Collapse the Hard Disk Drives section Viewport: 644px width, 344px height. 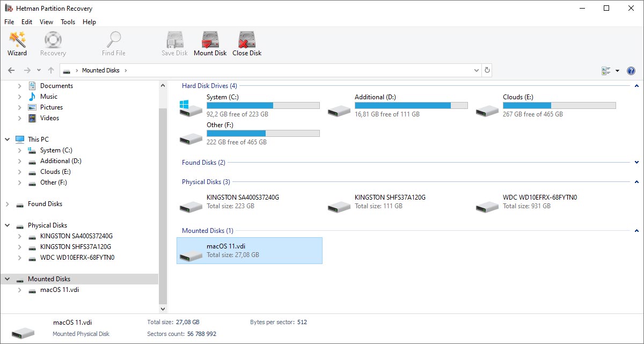pos(637,86)
